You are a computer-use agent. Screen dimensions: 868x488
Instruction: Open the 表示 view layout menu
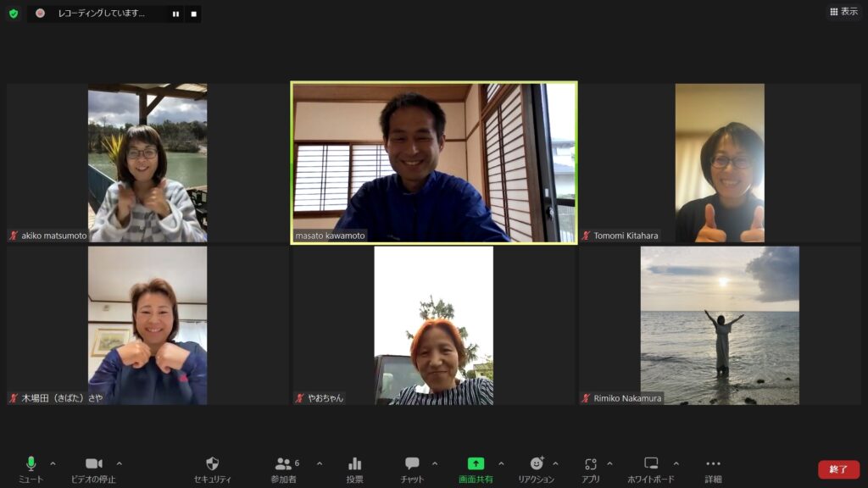pyautogui.click(x=843, y=12)
